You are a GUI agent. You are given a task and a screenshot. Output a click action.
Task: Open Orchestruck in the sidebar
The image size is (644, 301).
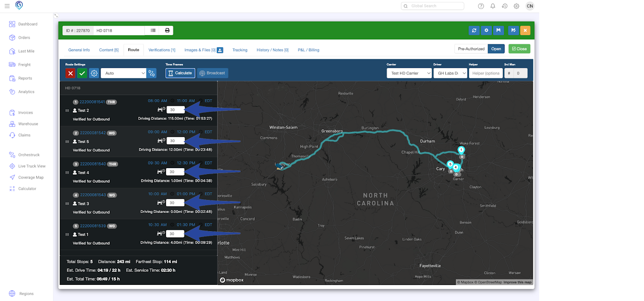29,155
